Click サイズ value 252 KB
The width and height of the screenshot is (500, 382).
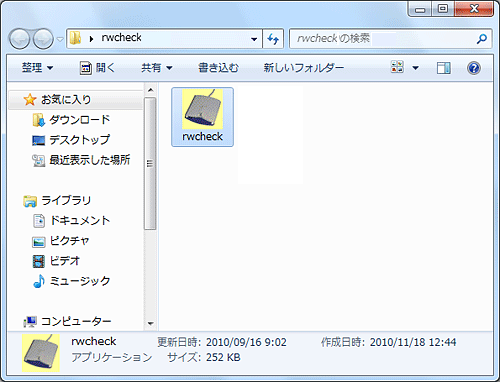(223, 357)
